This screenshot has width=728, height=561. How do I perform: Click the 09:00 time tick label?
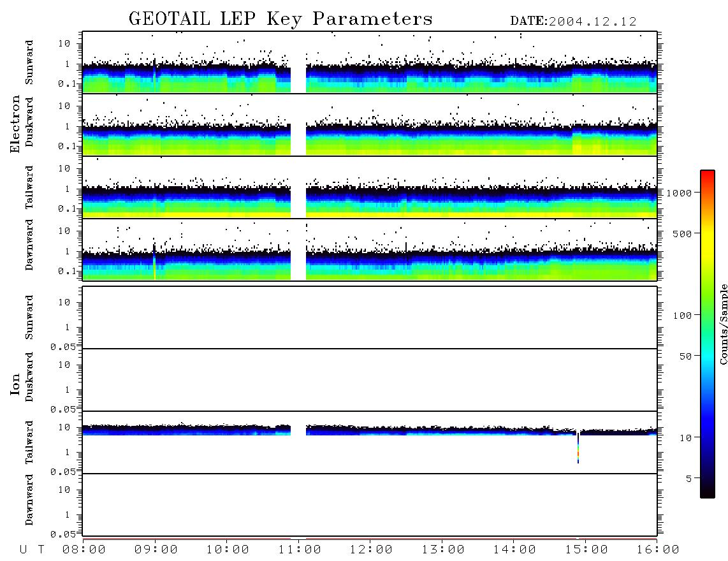pos(156,550)
